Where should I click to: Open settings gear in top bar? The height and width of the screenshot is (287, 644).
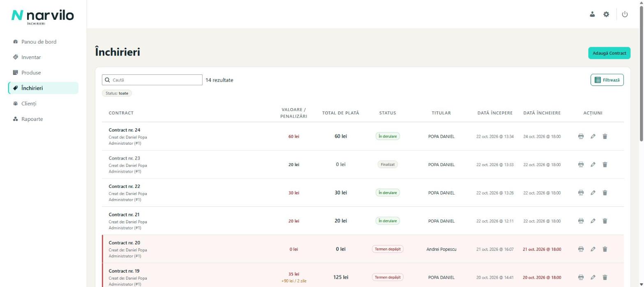[606, 14]
